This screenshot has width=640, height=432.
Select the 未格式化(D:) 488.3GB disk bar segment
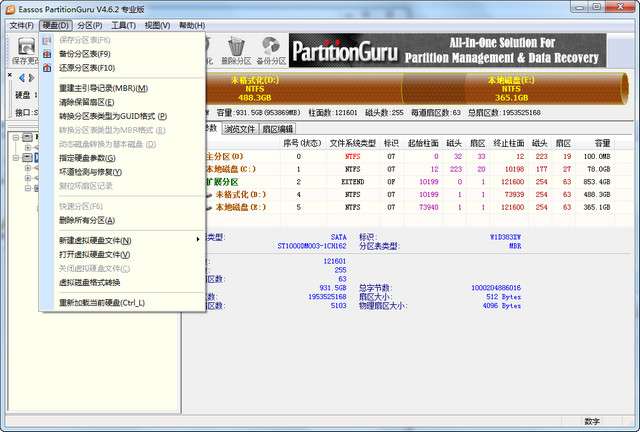304,88
